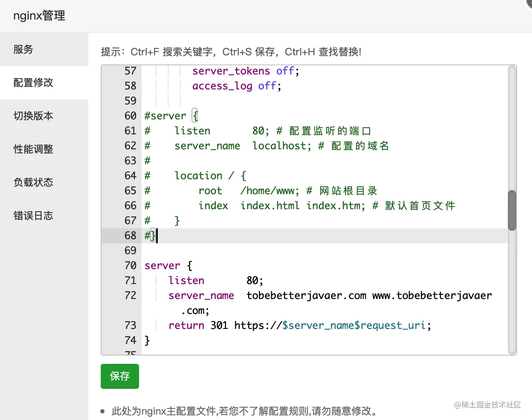Viewport: 532px width, 420px height.
Task: Click the nginx主配置文件 warning note
Action: tap(246, 411)
